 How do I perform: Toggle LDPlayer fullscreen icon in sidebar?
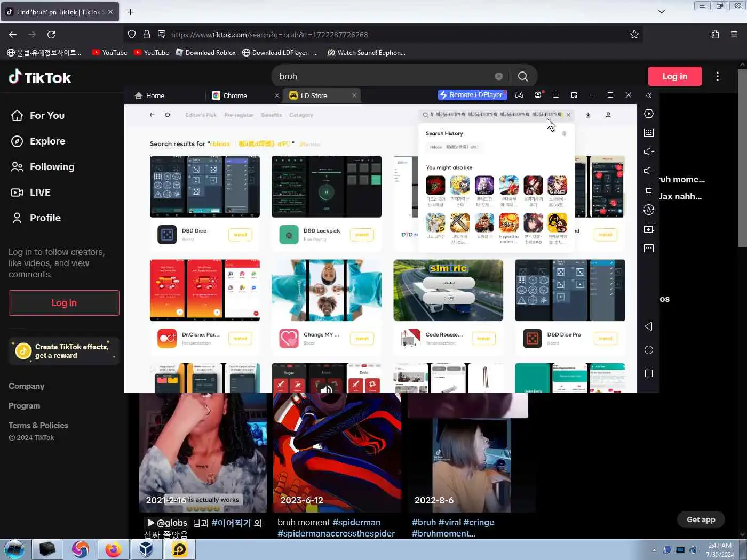coord(649,190)
